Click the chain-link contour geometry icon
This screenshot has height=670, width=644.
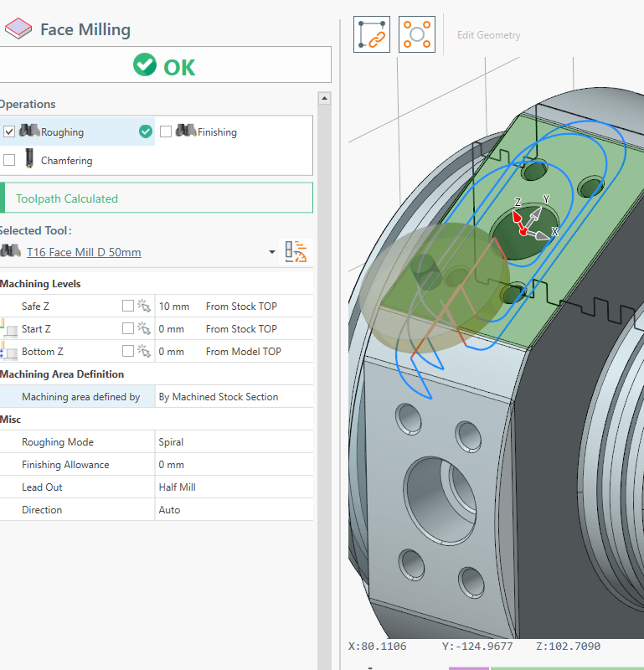372,34
